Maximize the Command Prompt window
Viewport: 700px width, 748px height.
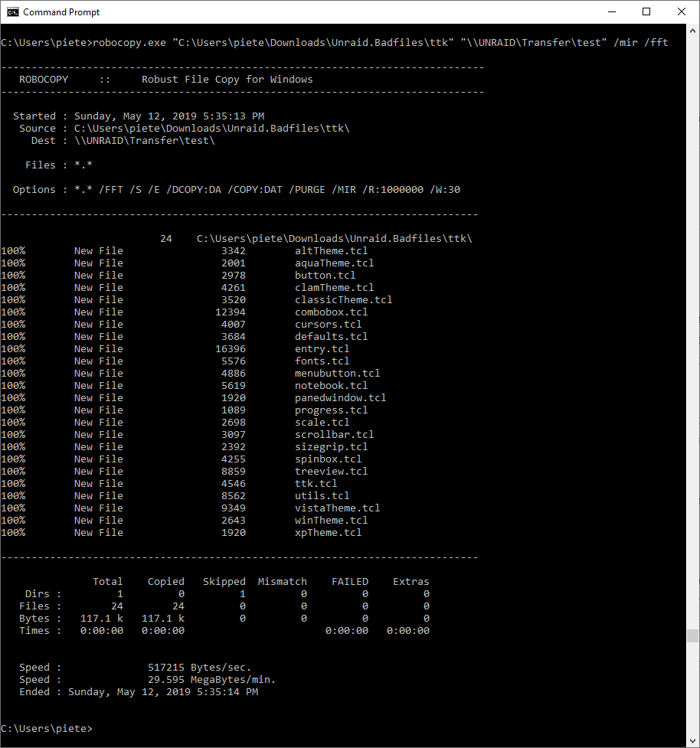(x=646, y=12)
